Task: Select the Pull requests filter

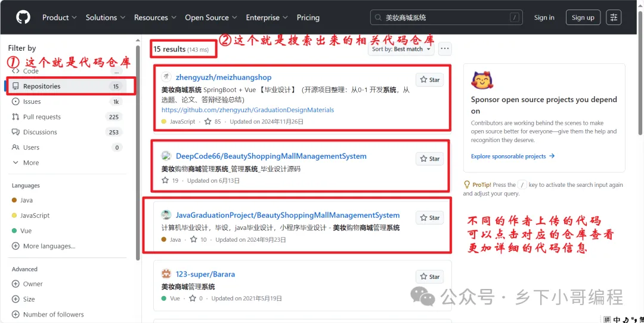Action: tap(67, 117)
